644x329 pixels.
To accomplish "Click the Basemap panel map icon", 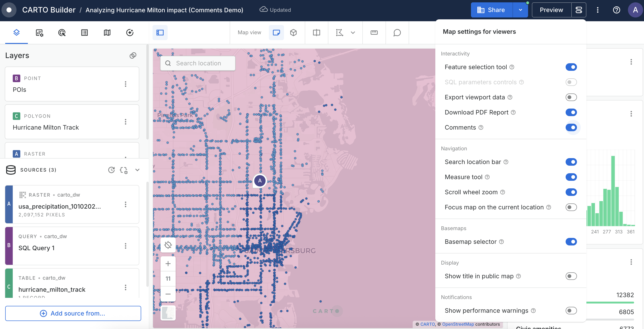I will 107,33.
